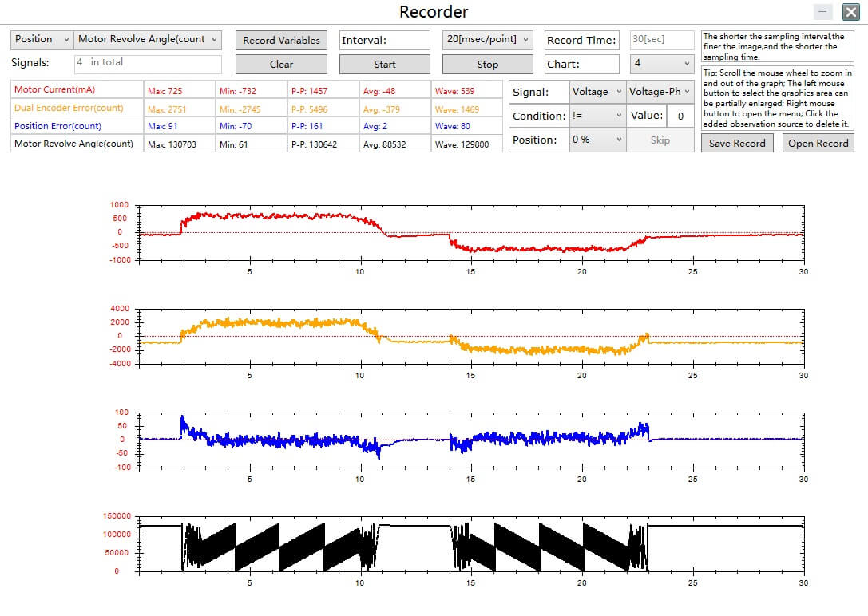Open a saved record with Open Record
The image size is (868, 616).
coord(818,144)
